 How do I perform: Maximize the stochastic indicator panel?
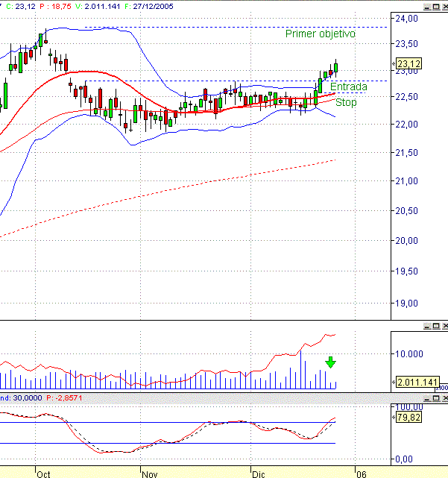436,398
